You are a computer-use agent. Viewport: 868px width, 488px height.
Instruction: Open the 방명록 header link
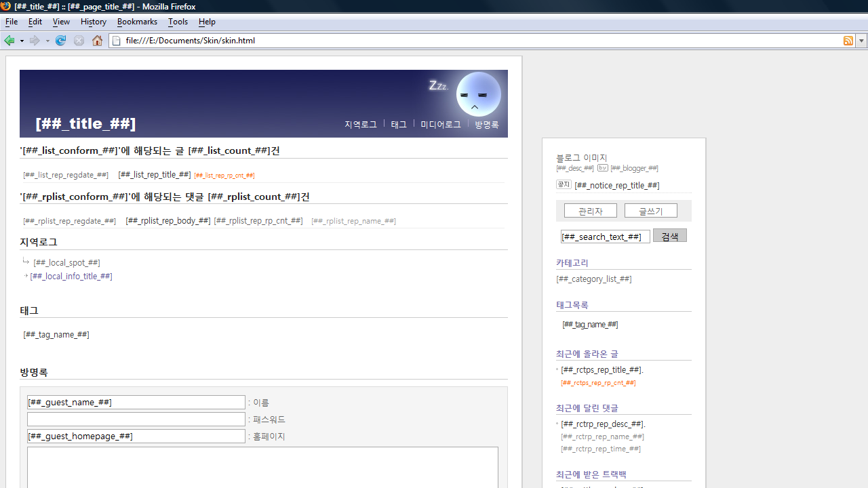(487, 125)
